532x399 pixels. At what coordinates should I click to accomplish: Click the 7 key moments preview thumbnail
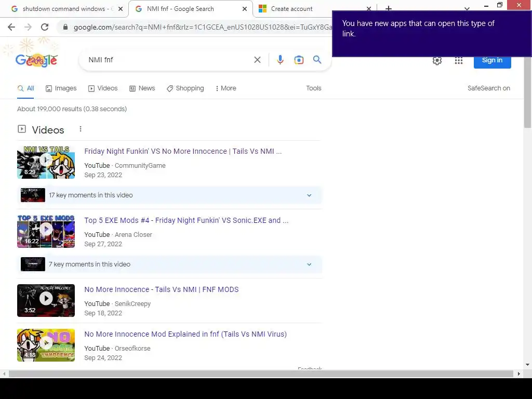33,264
